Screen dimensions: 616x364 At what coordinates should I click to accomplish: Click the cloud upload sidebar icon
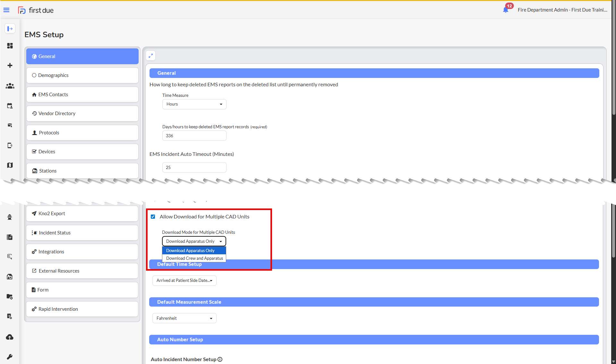(x=10, y=337)
